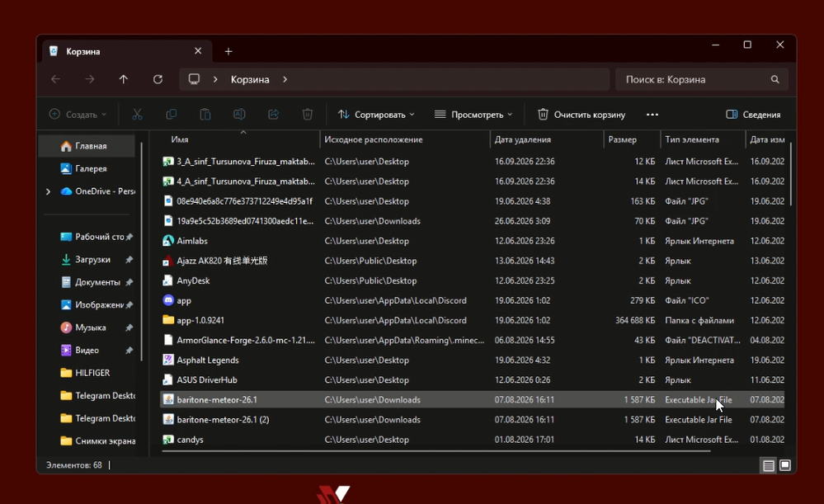This screenshot has width=824, height=504.
Task: Click the Up arrow navigation button
Action: click(x=124, y=79)
